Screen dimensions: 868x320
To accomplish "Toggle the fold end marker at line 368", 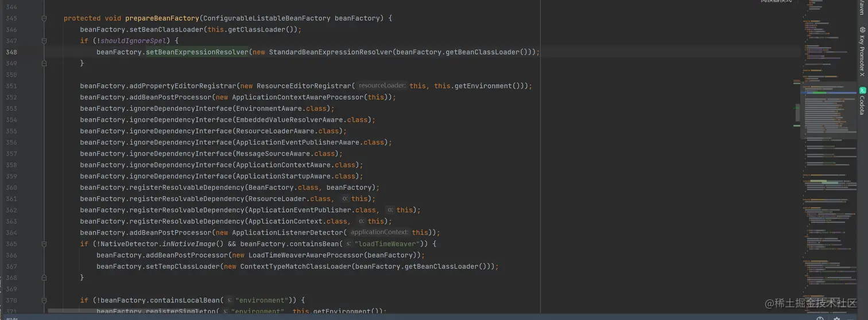I will pos(44,278).
